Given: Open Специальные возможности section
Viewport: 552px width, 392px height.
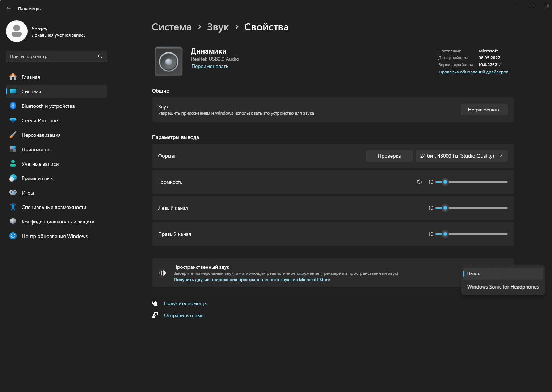Looking at the screenshot, I should (54, 207).
